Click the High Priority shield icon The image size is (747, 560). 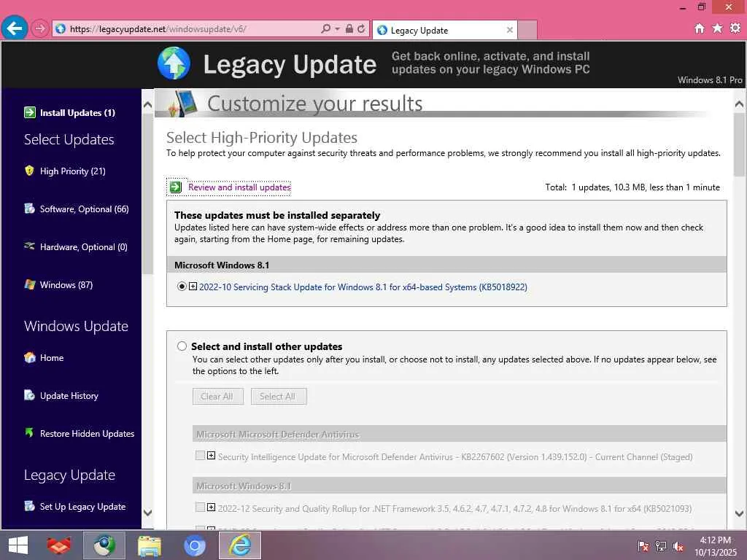point(29,171)
